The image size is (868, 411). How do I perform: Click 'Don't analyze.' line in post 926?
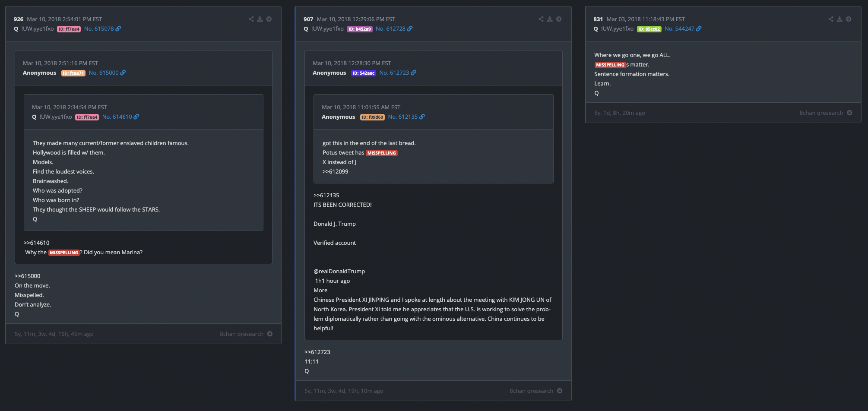click(33, 304)
